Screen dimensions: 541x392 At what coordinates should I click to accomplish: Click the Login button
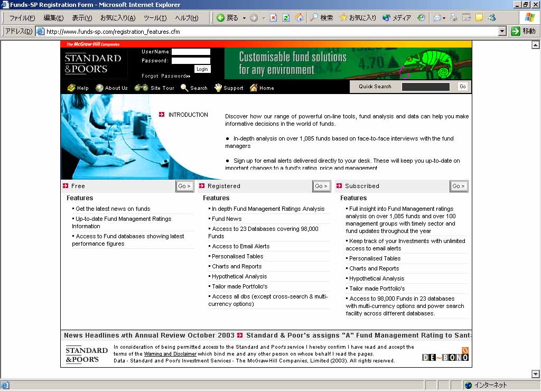click(202, 69)
